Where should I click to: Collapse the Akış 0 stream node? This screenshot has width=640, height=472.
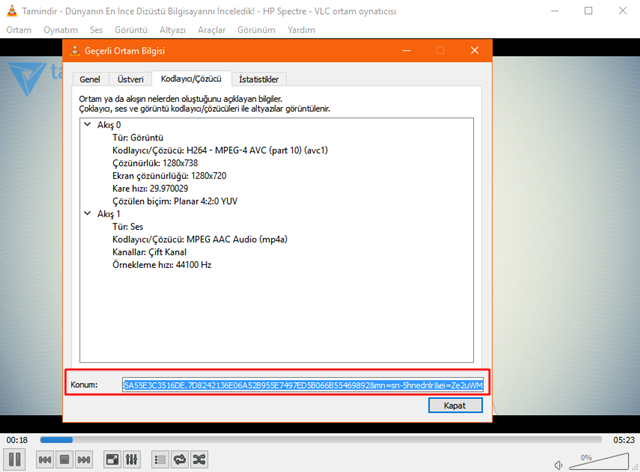click(87, 125)
